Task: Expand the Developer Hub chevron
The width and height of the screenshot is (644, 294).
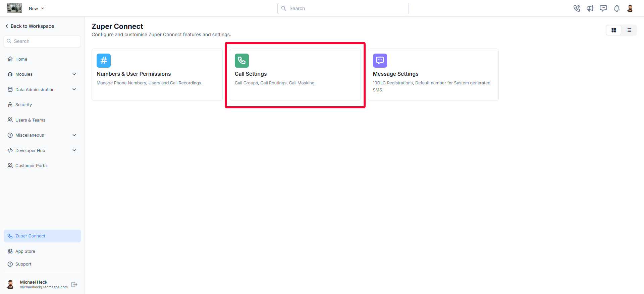Action: pyautogui.click(x=74, y=150)
